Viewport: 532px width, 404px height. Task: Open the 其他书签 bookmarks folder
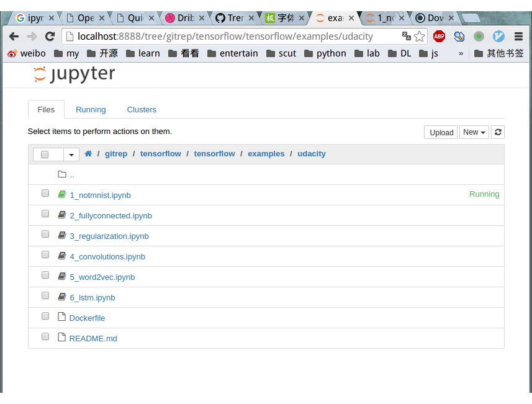(498, 53)
